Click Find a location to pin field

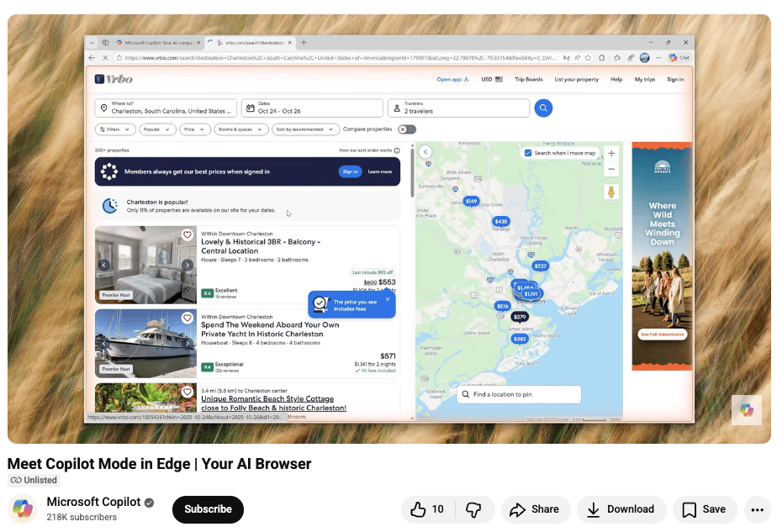(519, 394)
